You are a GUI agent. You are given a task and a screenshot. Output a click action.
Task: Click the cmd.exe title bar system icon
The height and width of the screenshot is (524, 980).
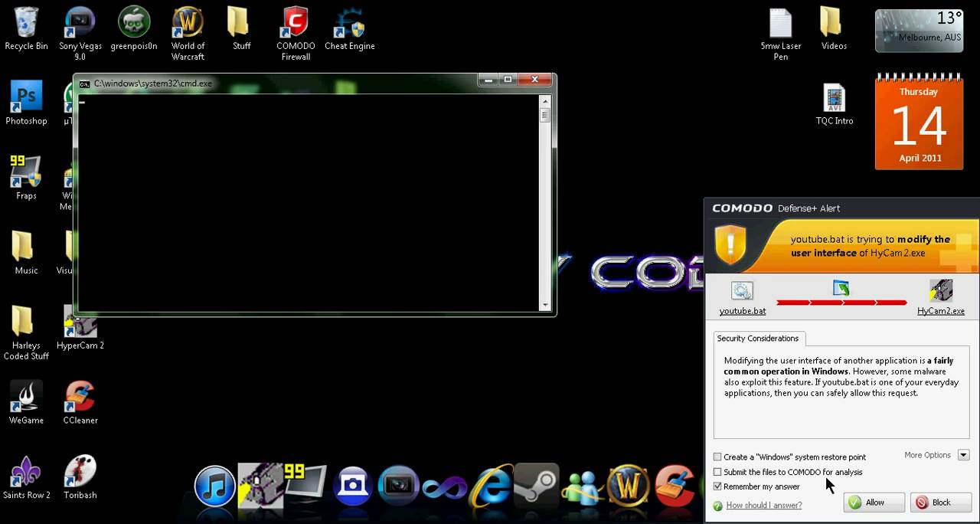pyautogui.click(x=84, y=84)
